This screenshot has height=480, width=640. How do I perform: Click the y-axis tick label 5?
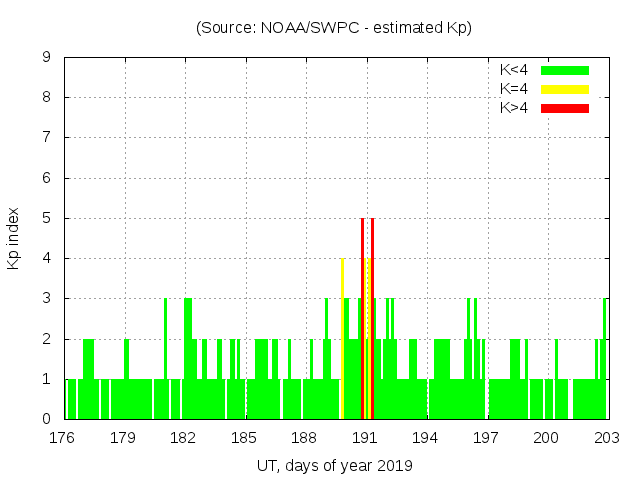pos(46,218)
